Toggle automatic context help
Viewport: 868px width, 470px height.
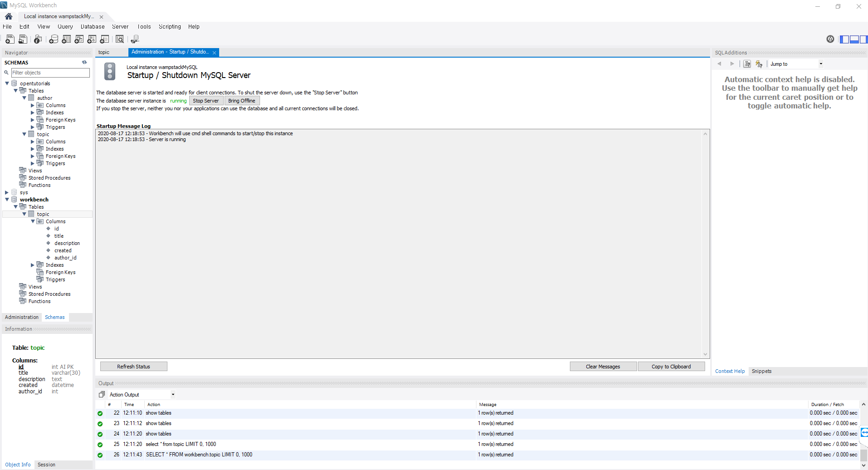pos(759,64)
